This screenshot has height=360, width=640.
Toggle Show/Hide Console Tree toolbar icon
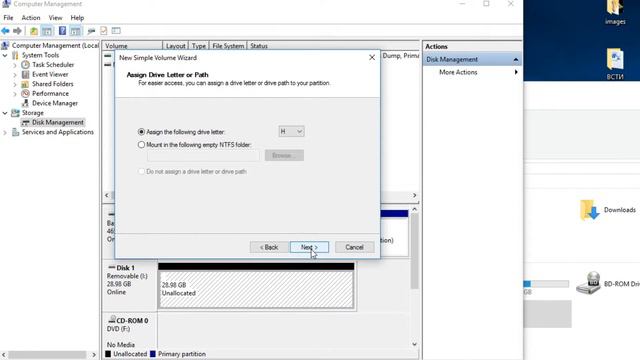coord(47,31)
